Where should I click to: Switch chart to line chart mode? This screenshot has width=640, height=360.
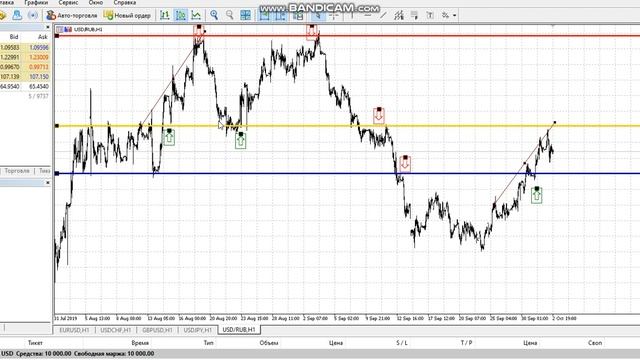196,15
